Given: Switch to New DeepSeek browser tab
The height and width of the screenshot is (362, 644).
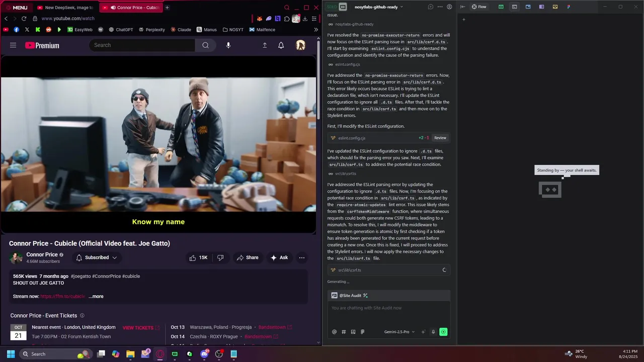Looking at the screenshot, I should tap(64, 8).
